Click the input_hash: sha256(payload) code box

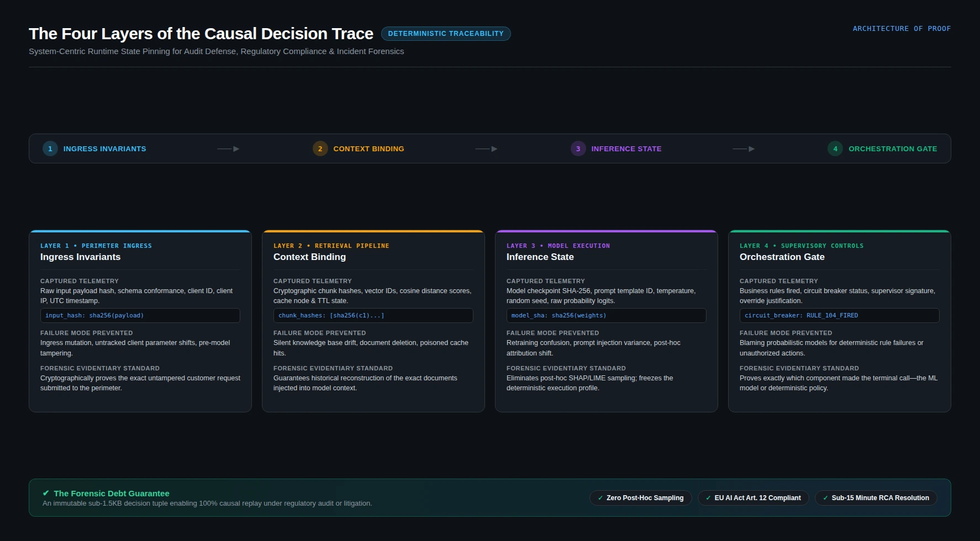pyautogui.click(x=140, y=315)
